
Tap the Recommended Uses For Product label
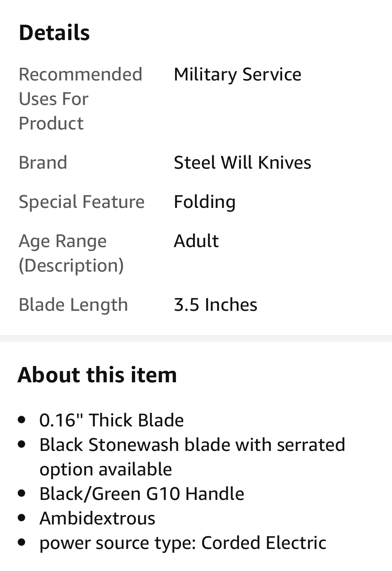pyautogui.click(x=80, y=99)
